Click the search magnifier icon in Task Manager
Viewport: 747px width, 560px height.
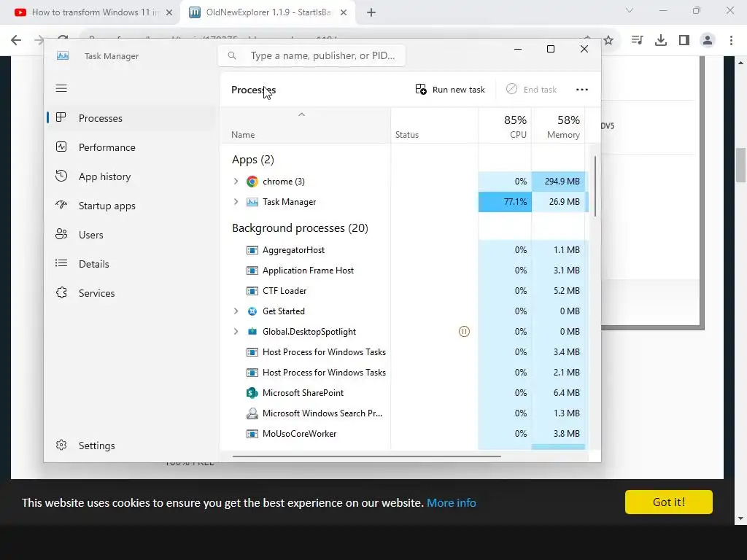232,55
